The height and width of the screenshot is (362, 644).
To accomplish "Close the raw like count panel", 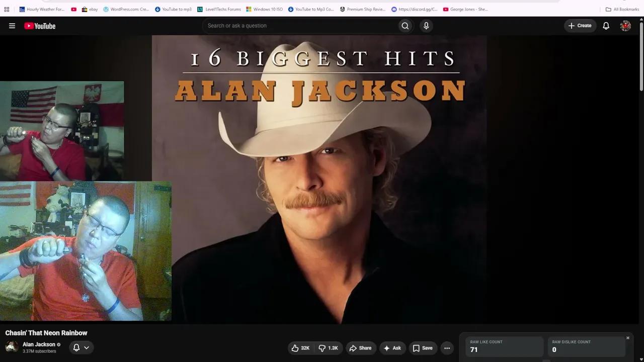I will pos(627,338).
